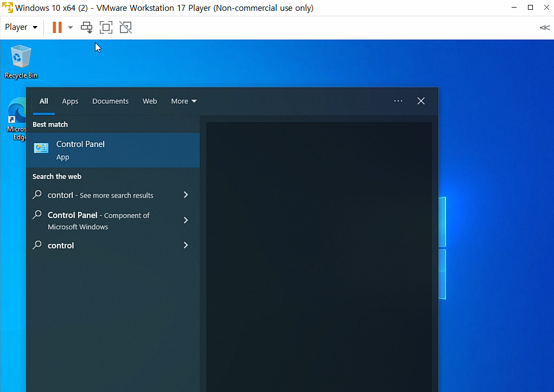Select the 'control' web search suggestion

(x=61, y=246)
